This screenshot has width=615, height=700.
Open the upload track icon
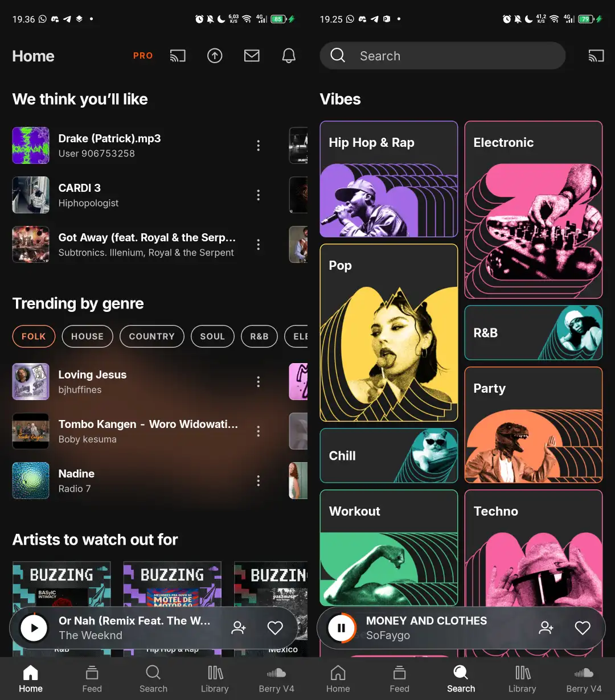pos(215,55)
